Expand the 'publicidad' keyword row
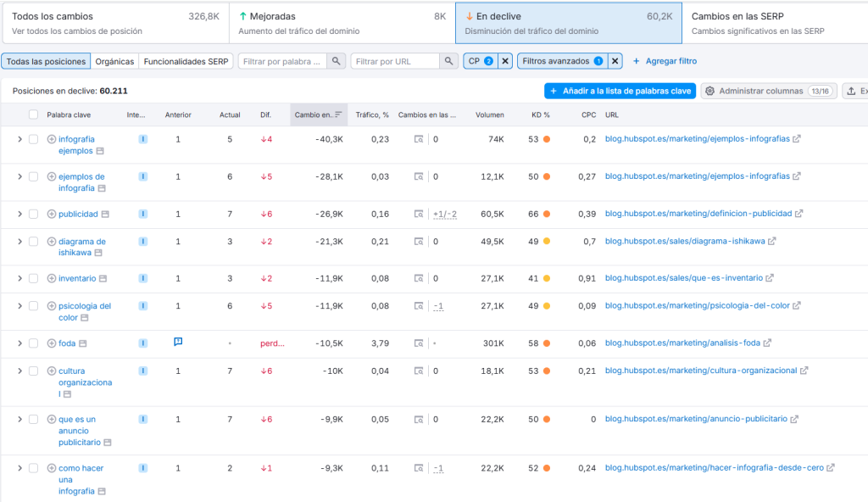Screen dimensions: 868x502 click(19, 215)
